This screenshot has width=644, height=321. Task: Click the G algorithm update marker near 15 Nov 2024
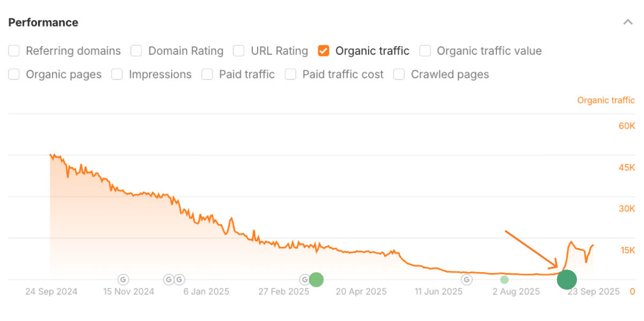pyautogui.click(x=122, y=279)
